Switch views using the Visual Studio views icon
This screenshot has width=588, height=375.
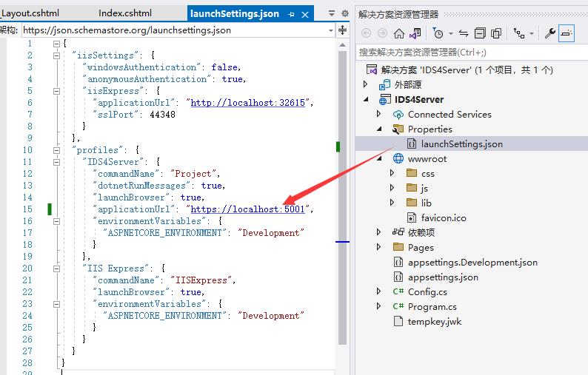tap(415, 33)
